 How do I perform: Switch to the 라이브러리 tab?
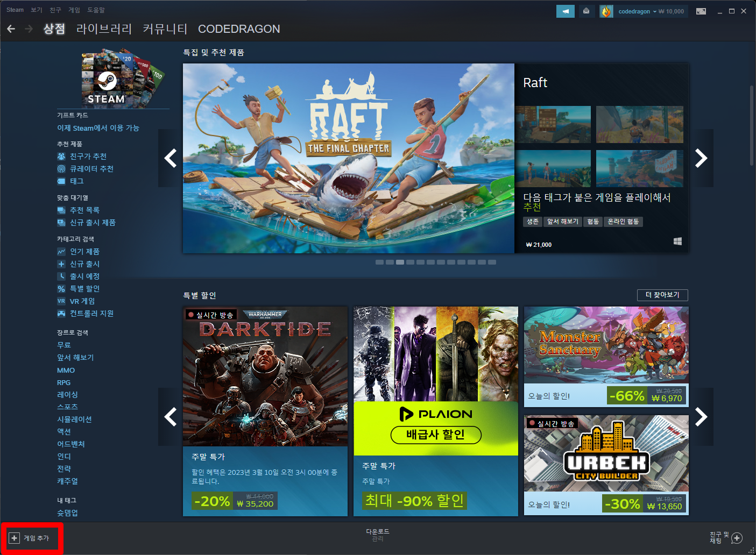104,29
